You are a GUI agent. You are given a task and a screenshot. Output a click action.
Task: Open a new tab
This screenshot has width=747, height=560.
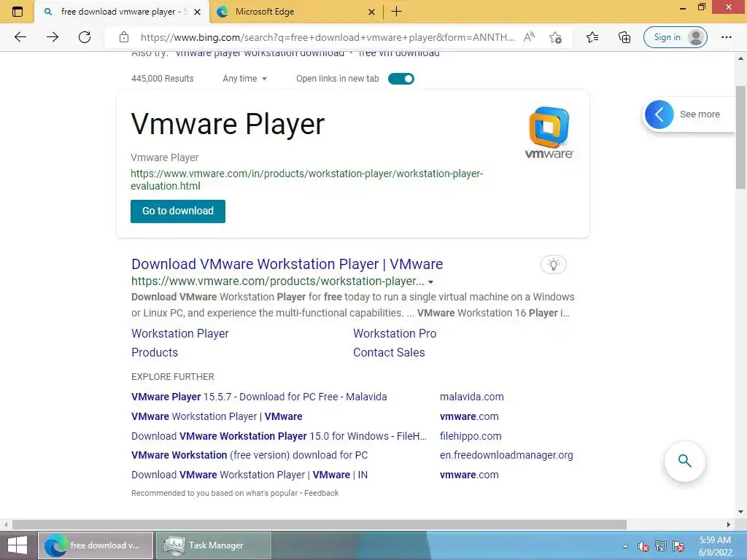coord(396,12)
